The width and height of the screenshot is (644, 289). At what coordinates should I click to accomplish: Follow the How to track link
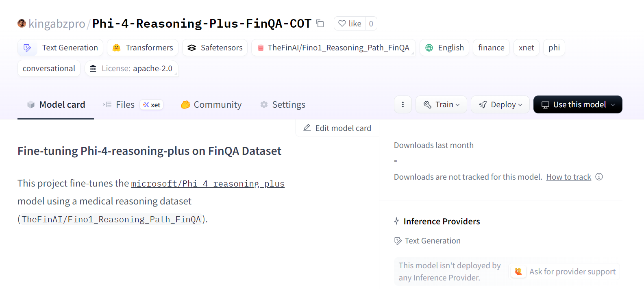pos(568,177)
